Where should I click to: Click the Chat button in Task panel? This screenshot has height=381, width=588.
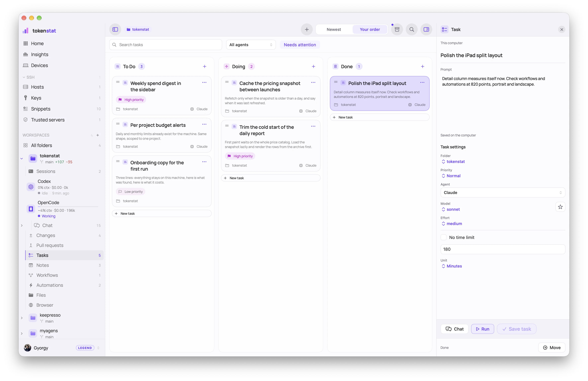pos(454,329)
